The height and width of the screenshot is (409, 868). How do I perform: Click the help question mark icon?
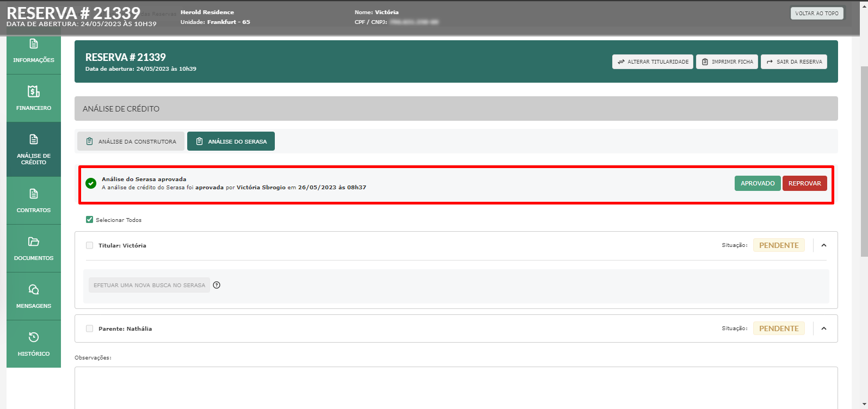tap(217, 285)
